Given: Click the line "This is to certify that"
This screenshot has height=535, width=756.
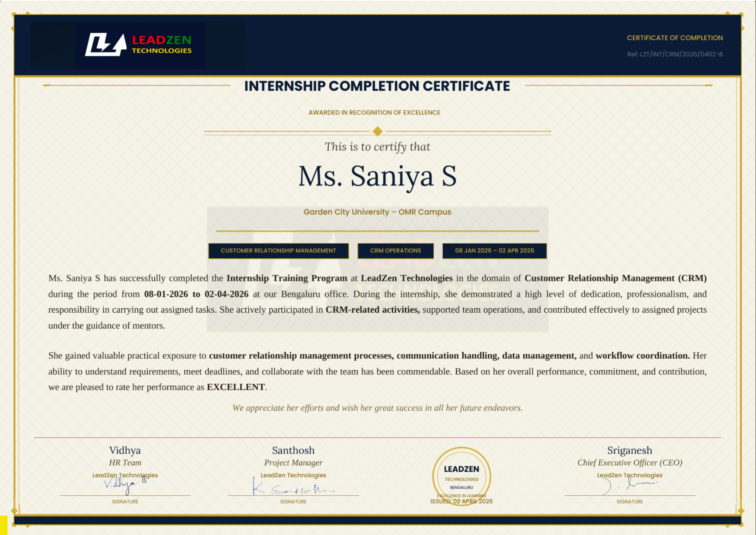Looking at the screenshot, I should 377,147.
